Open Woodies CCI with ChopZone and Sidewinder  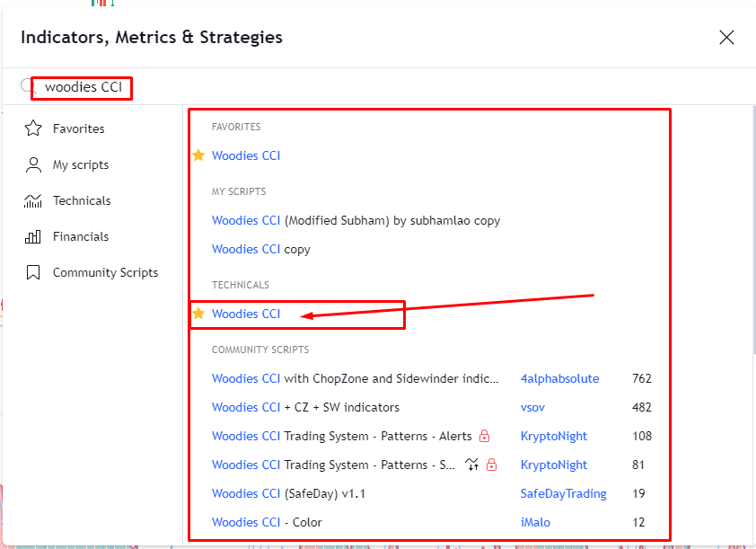[x=350, y=378]
